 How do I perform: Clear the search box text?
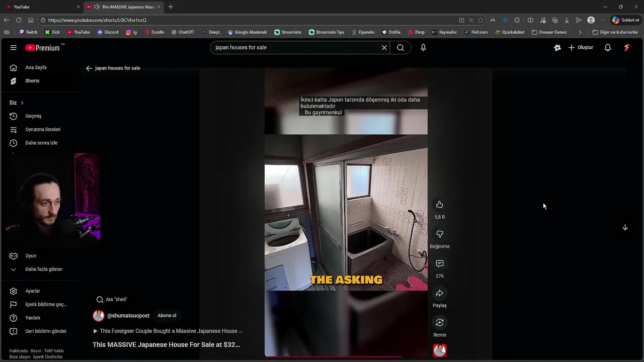pos(384,48)
